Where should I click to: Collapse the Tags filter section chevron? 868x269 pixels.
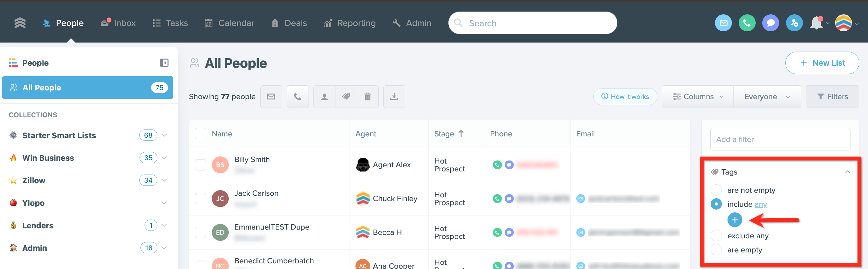[x=847, y=172]
